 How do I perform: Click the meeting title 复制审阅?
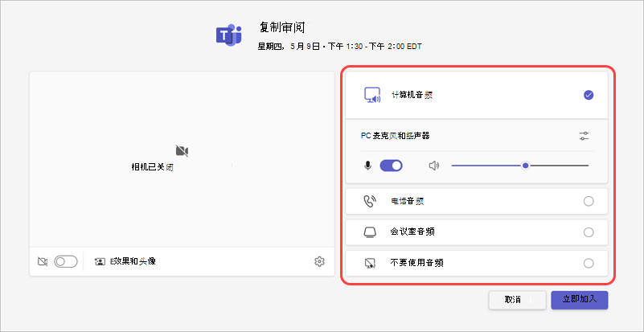tap(281, 28)
